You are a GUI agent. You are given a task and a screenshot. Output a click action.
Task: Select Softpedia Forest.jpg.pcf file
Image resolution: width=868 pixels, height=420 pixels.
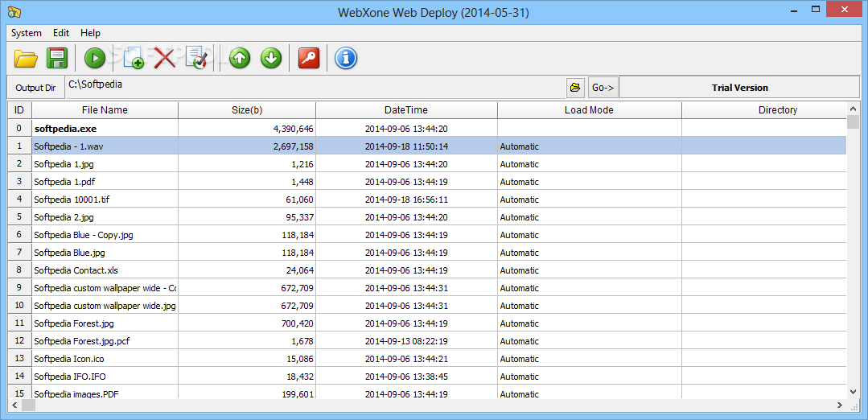81,341
